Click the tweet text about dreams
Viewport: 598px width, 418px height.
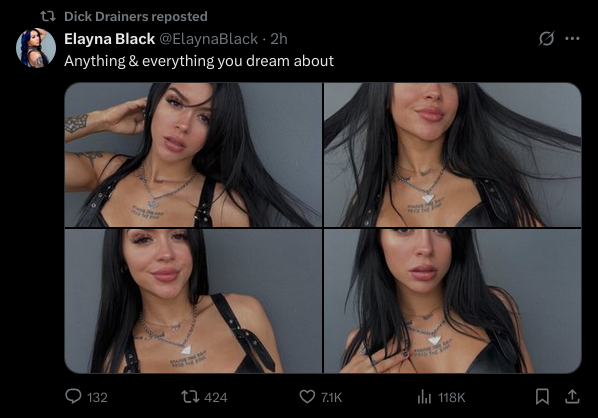tap(199, 61)
